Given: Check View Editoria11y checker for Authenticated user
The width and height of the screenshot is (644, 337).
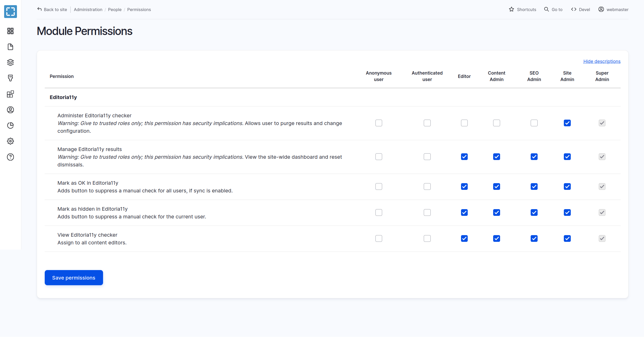Looking at the screenshot, I should (427, 238).
